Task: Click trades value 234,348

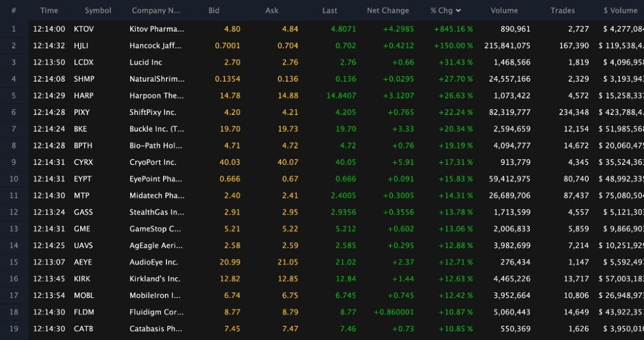Action: point(574,112)
